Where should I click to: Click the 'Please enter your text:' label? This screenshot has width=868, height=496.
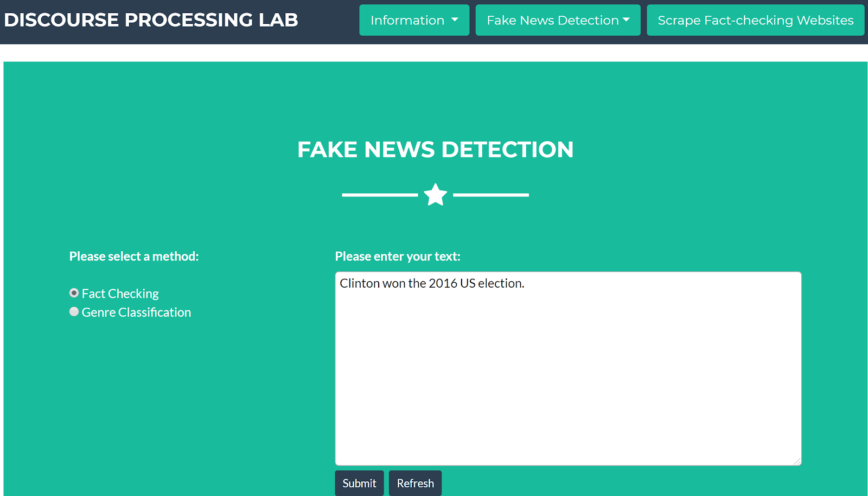pos(398,256)
